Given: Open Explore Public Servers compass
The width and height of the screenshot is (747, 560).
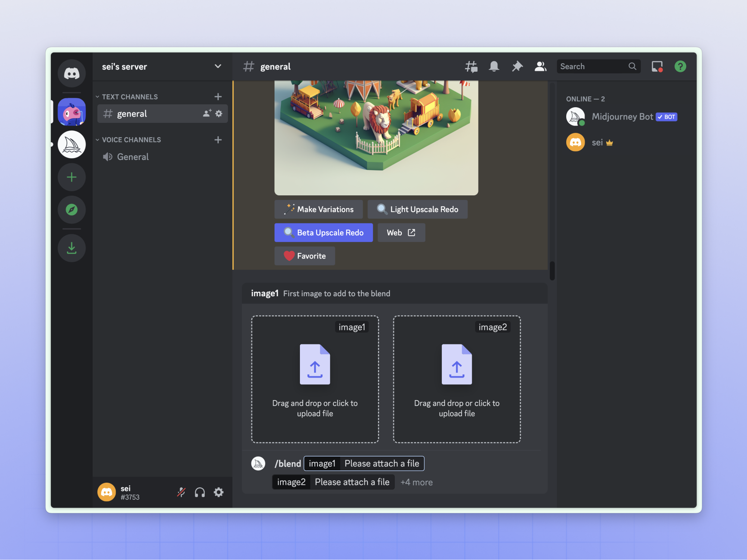Looking at the screenshot, I should coord(71,210).
